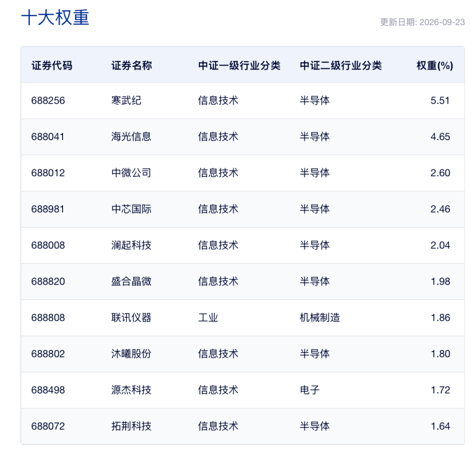
Task: Click 信息技术 in the 源杰科技 row
Action: tap(218, 390)
